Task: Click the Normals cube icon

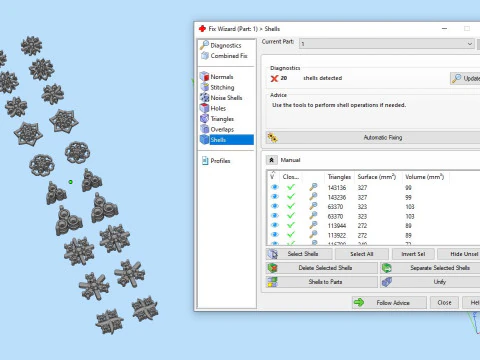Action: point(204,76)
